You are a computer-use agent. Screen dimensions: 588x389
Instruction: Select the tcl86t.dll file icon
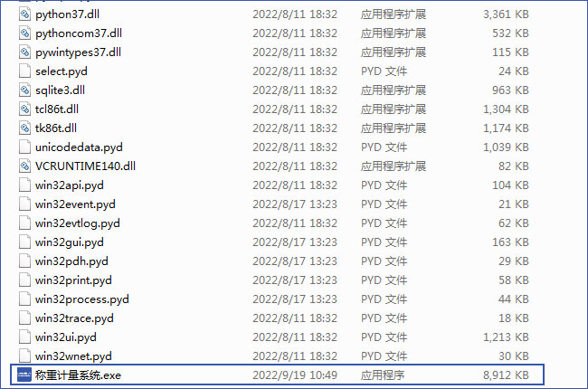[x=24, y=109]
